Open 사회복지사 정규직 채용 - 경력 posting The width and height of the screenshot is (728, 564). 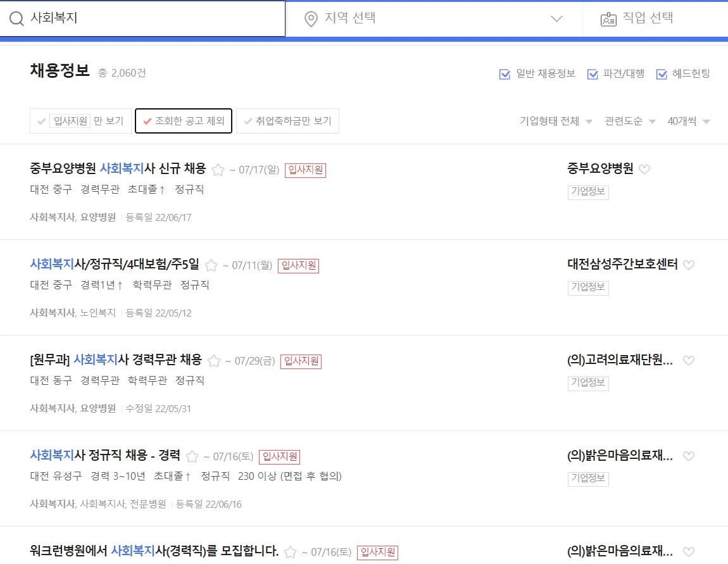(x=105, y=455)
